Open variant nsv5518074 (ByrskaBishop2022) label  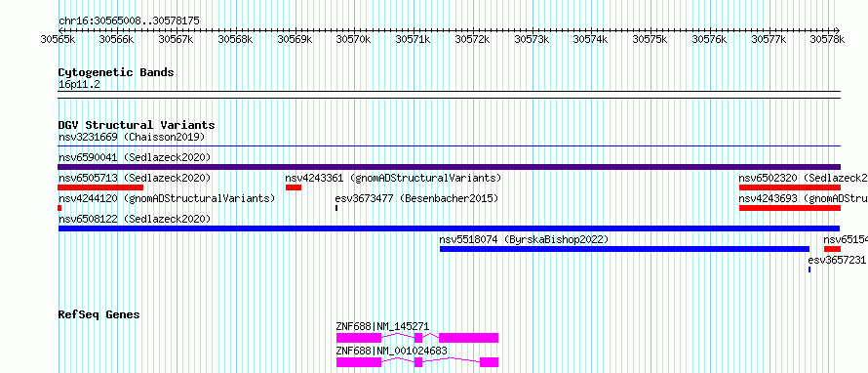(x=524, y=239)
